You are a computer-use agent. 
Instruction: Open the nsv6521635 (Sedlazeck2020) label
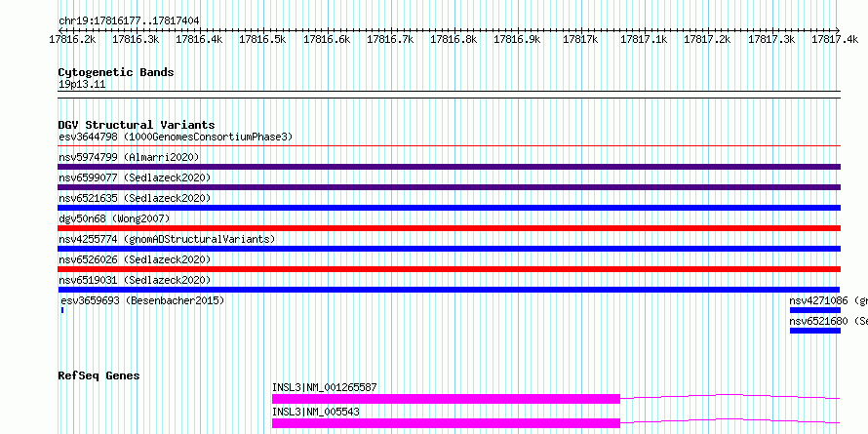[135, 198]
